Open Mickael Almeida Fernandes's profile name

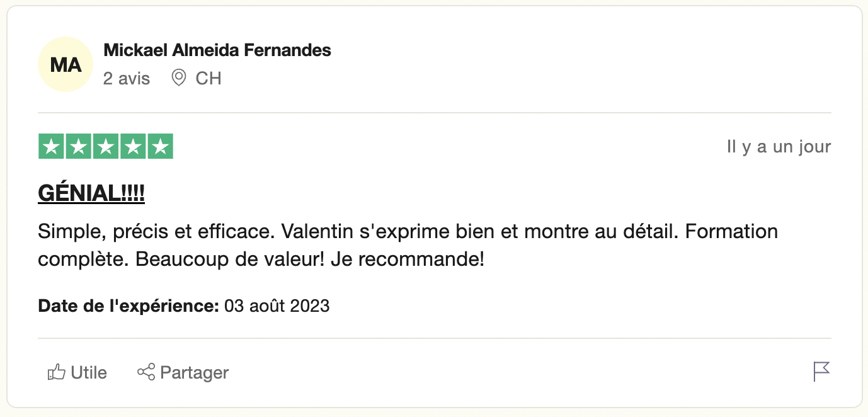(217, 50)
